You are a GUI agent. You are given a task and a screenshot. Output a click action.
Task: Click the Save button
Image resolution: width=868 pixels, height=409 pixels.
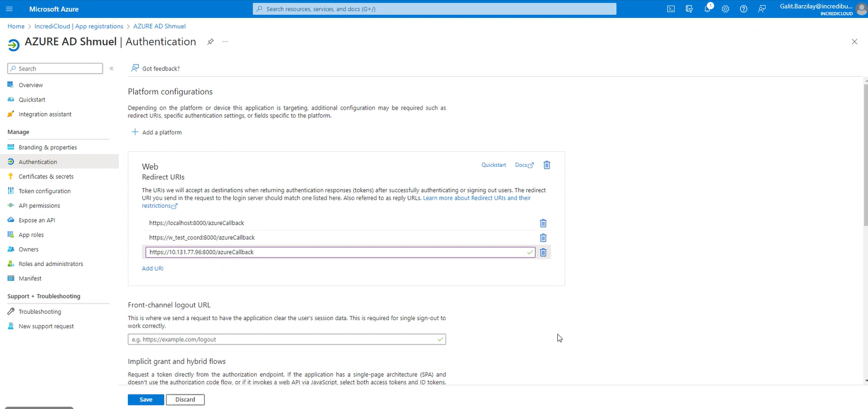coord(146,399)
